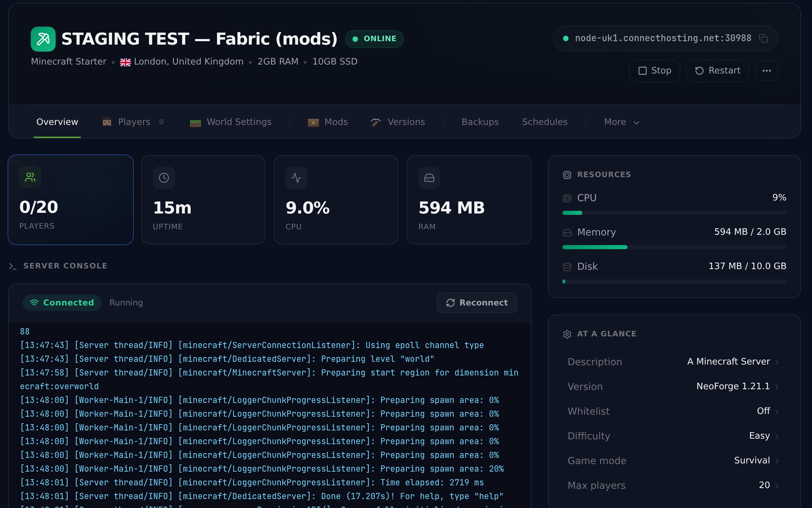The width and height of the screenshot is (812, 508).
Task: Click the Connected status pill
Action: click(62, 303)
